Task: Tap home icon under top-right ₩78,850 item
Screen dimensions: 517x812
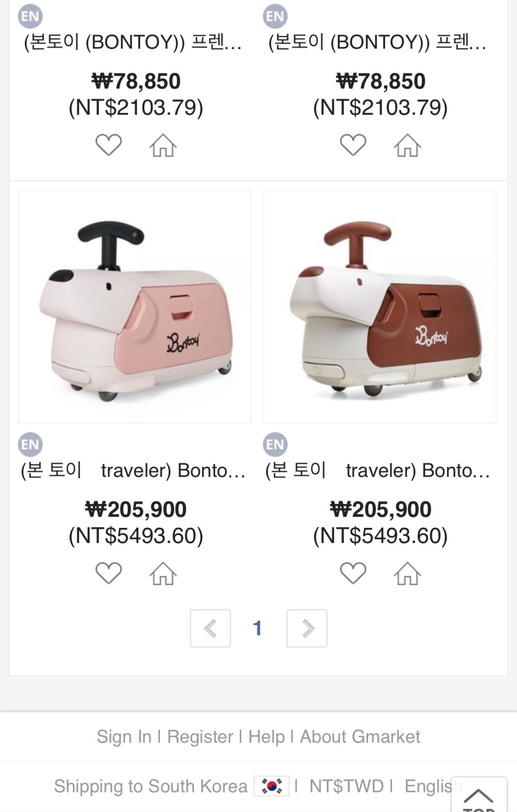Action: coord(407,145)
